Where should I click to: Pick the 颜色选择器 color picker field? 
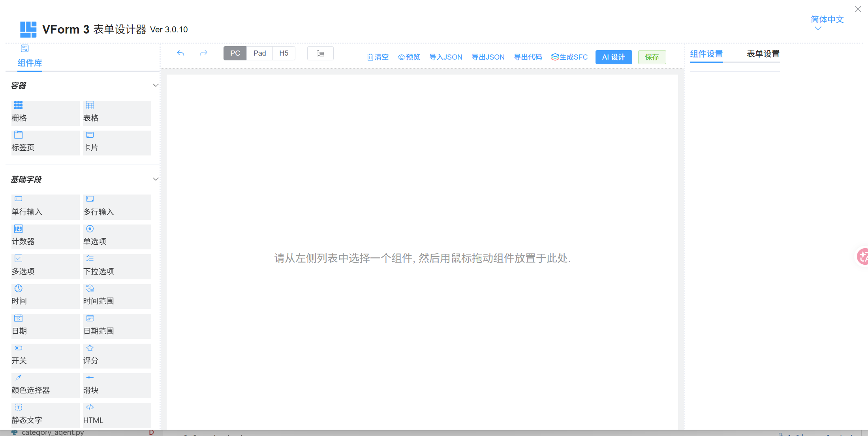pos(45,385)
